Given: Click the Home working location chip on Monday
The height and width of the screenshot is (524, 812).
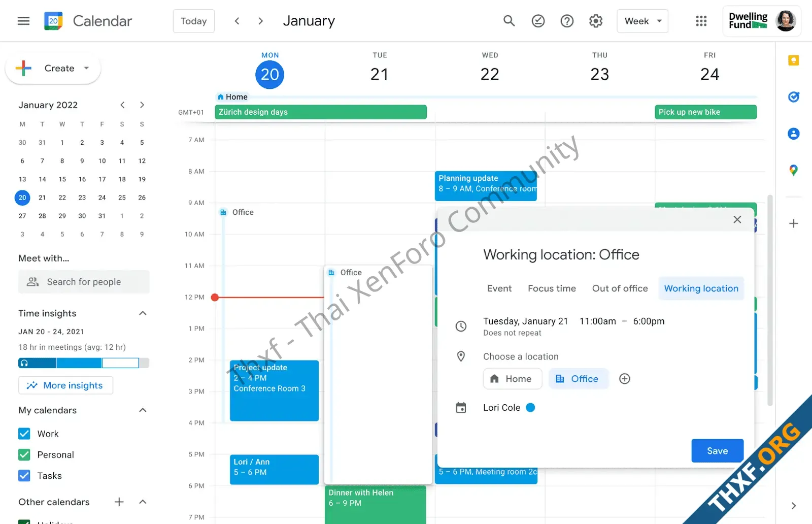Looking at the screenshot, I should [x=232, y=97].
